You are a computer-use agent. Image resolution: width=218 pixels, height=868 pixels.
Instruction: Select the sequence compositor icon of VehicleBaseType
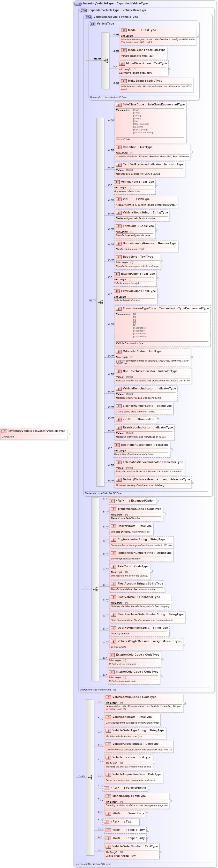pyautogui.click(x=101, y=302)
